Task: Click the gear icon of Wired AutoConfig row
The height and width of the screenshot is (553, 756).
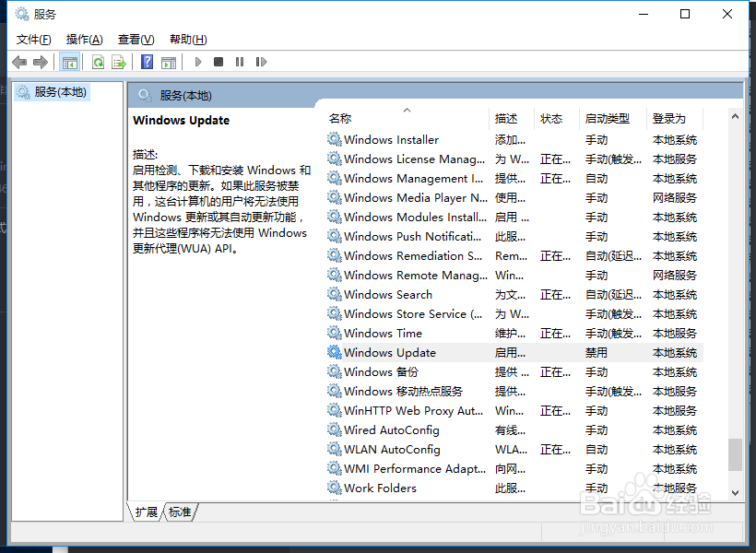Action: (334, 429)
